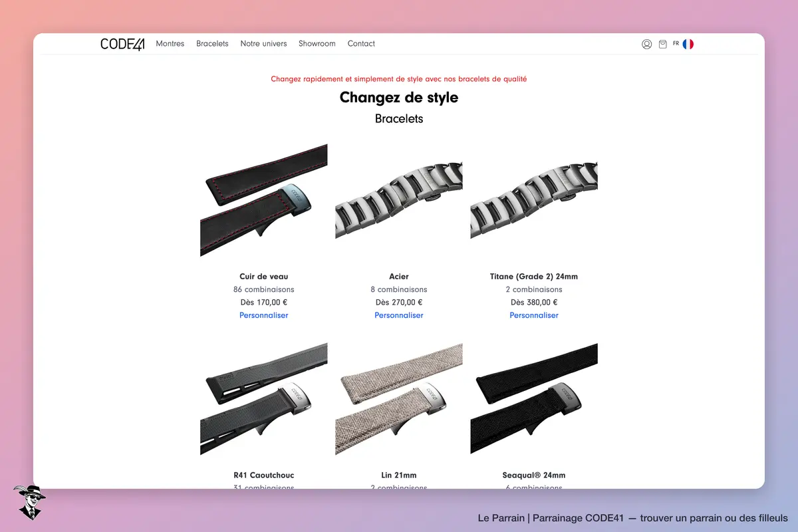Open the user account icon
The image size is (798, 532).
(646, 44)
